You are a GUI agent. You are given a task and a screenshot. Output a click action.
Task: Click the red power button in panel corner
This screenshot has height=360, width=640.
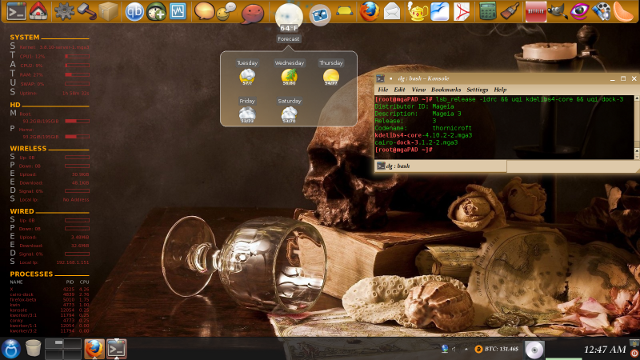tap(634, 353)
